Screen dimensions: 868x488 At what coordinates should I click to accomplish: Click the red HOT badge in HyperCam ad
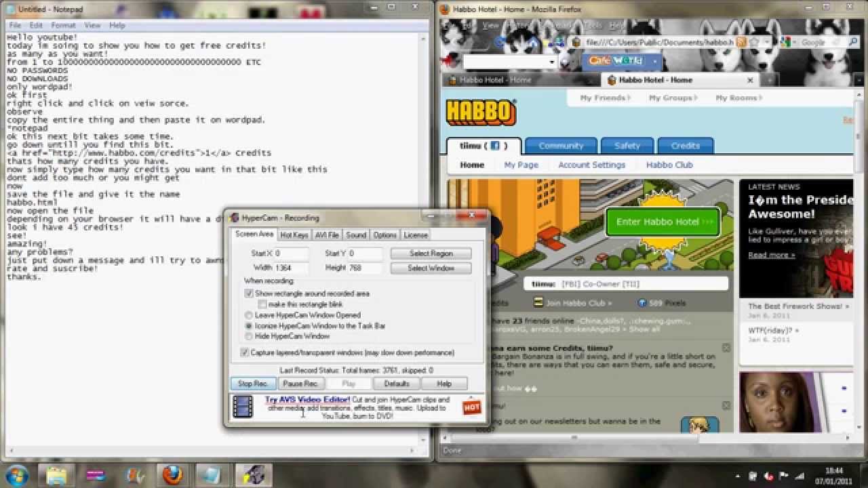(472, 407)
